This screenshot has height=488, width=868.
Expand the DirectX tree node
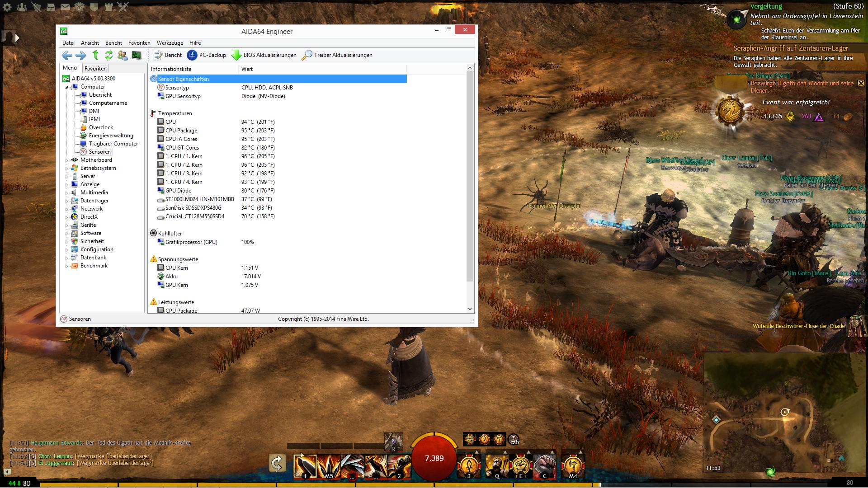tap(67, 217)
